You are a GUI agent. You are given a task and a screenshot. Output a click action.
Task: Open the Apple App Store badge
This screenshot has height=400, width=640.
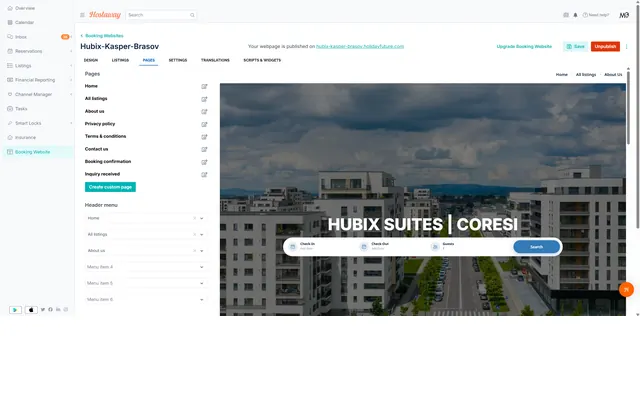[31, 310]
